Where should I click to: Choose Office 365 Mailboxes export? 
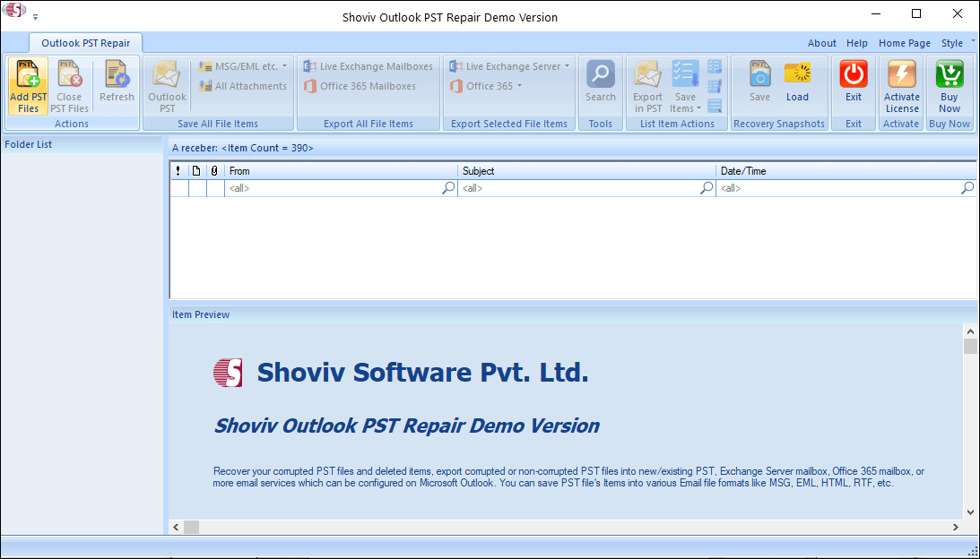tap(360, 86)
